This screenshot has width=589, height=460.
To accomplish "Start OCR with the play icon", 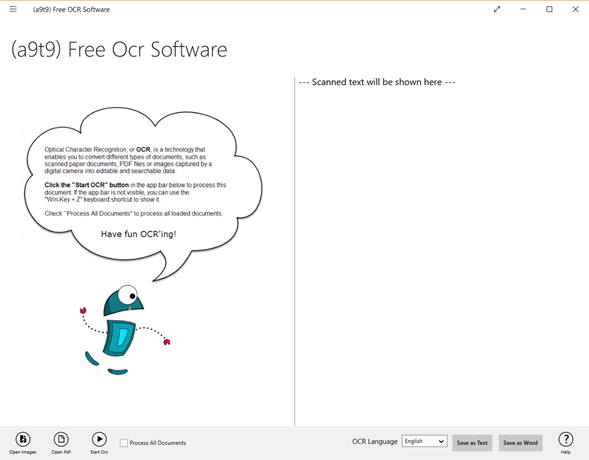I will (99, 439).
